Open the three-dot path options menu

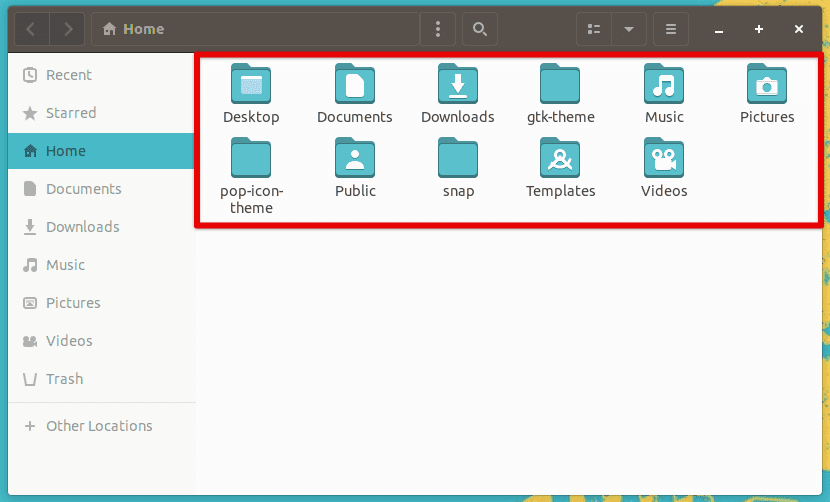click(438, 29)
